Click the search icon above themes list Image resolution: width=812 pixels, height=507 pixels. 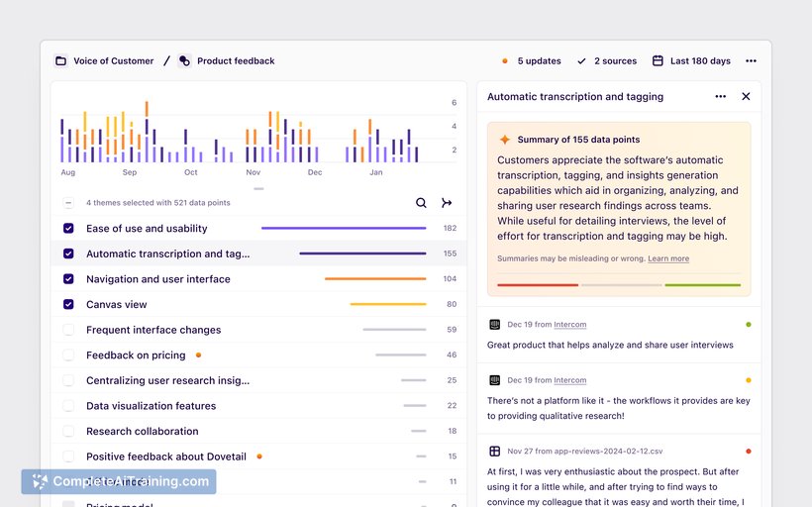point(421,203)
